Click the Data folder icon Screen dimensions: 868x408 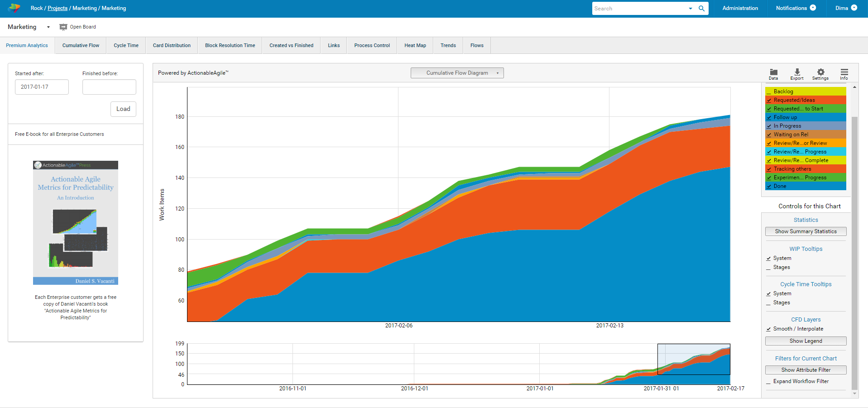773,72
